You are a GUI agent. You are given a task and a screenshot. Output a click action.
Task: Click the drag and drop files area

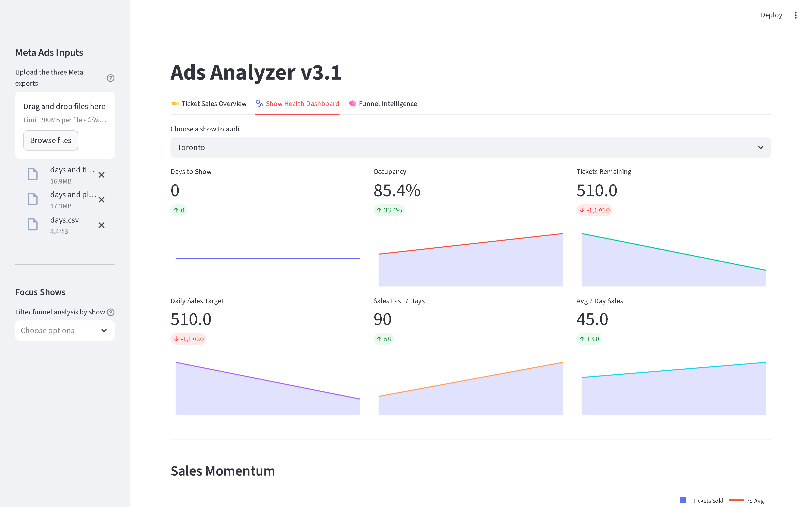point(64,111)
